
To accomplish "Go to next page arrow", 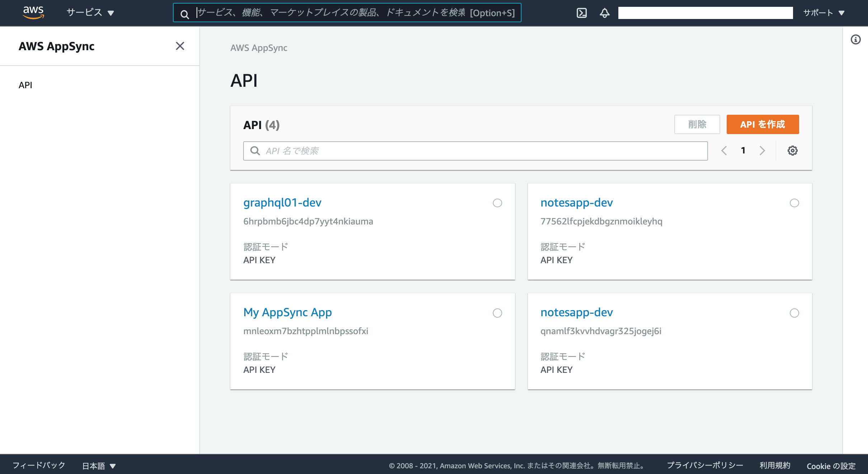I will point(762,151).
